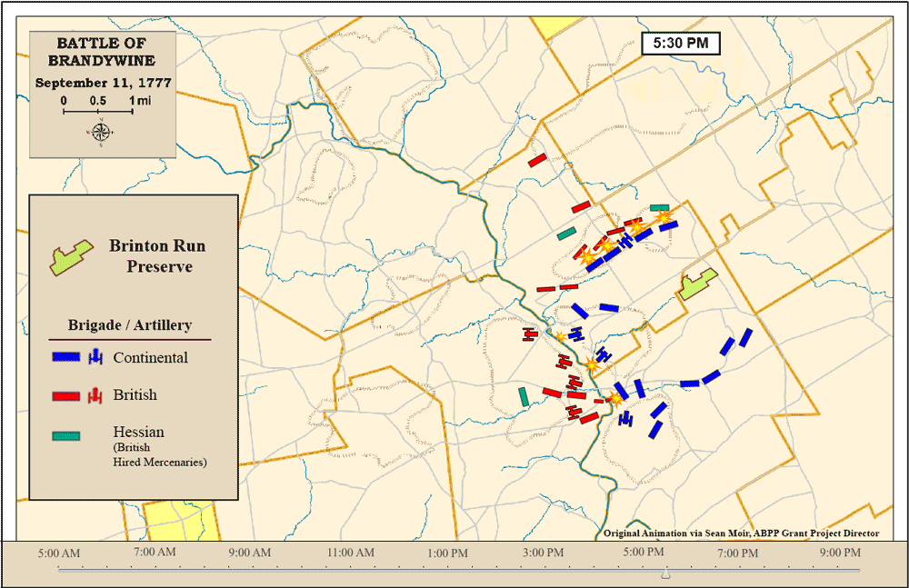Click the blue Continental artillery legend icon
This screenshot has height=588, width=909.
coord(95,356)
